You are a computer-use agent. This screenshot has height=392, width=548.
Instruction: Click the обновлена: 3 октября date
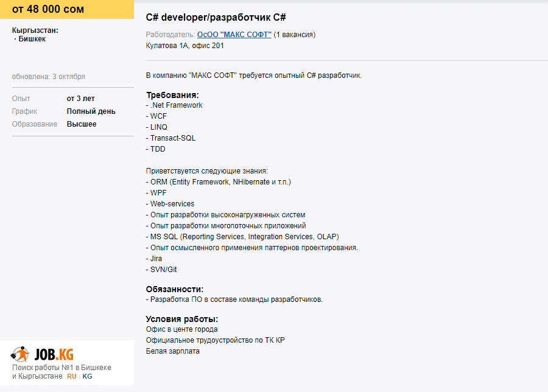point(49,77)
